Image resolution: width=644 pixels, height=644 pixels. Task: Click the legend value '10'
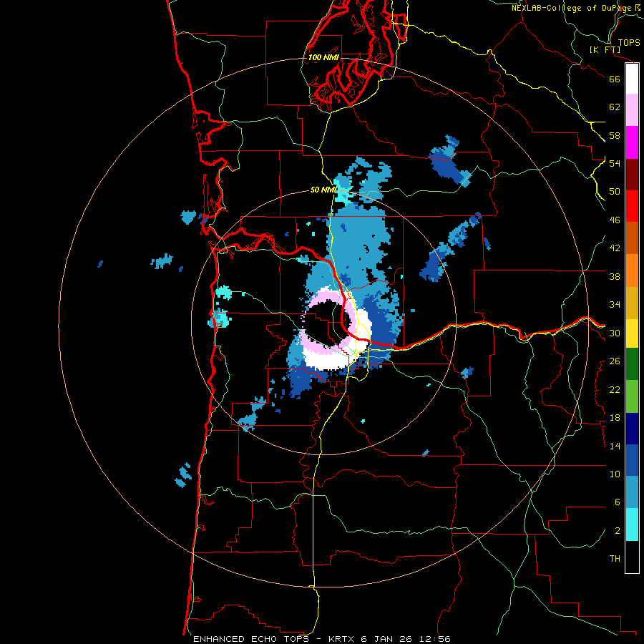[615, 474]
